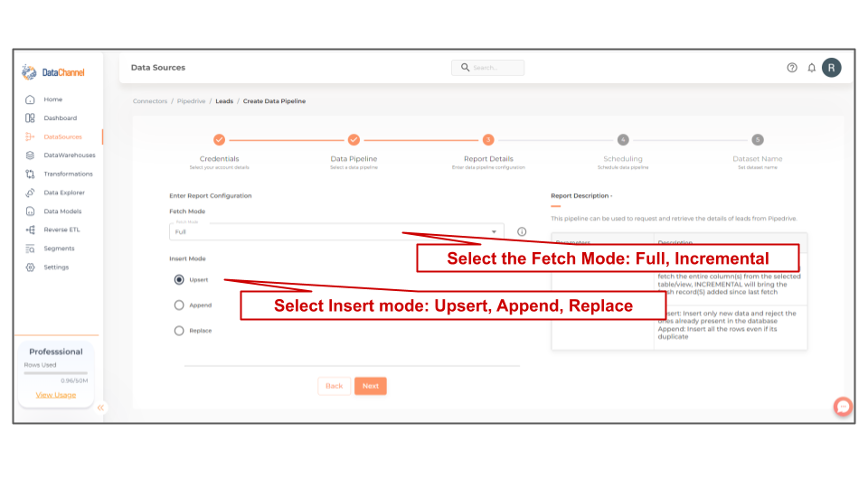This screenshot has height=488, width=868.
Task: Click the Create Data Pipeline breadcrumb
Action: click(274, 101)
